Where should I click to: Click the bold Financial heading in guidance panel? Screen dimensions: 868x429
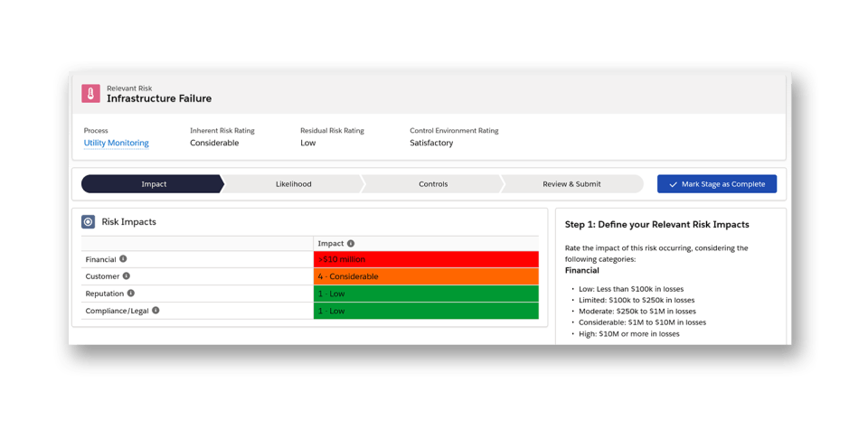[x=581, y=270]
